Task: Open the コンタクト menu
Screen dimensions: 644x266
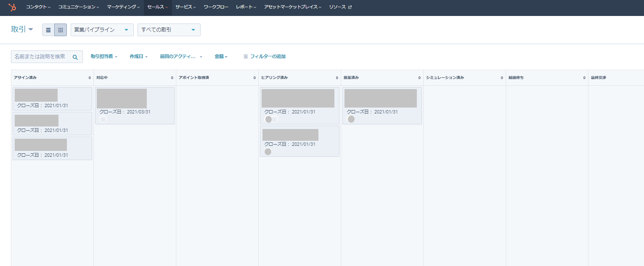Action: click(38, 7)
